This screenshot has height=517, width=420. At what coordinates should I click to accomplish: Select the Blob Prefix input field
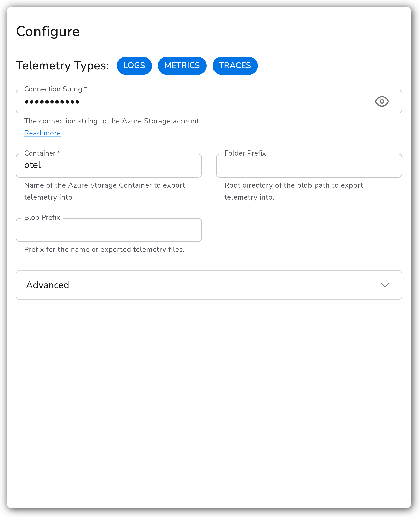109,230
